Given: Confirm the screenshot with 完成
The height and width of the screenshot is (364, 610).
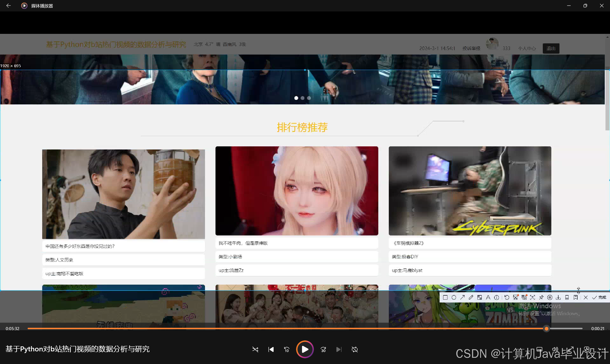Looking at the screenshot, I should (599, 297).
